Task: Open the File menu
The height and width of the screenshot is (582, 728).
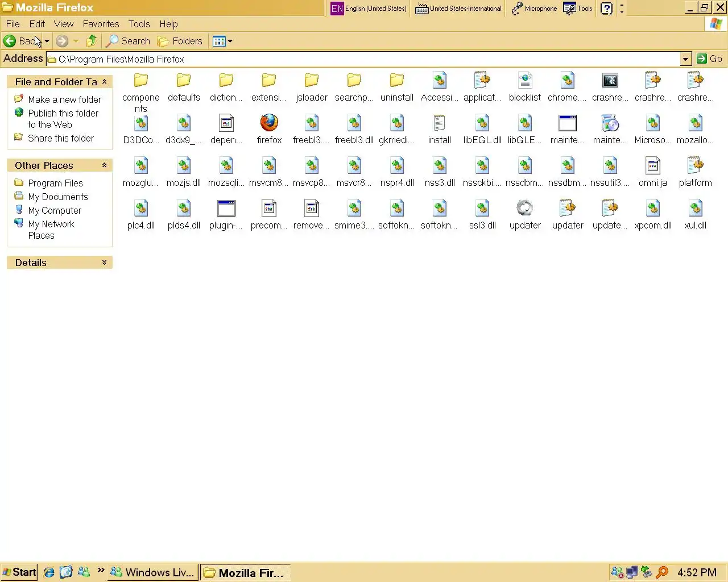Action: 13,24
